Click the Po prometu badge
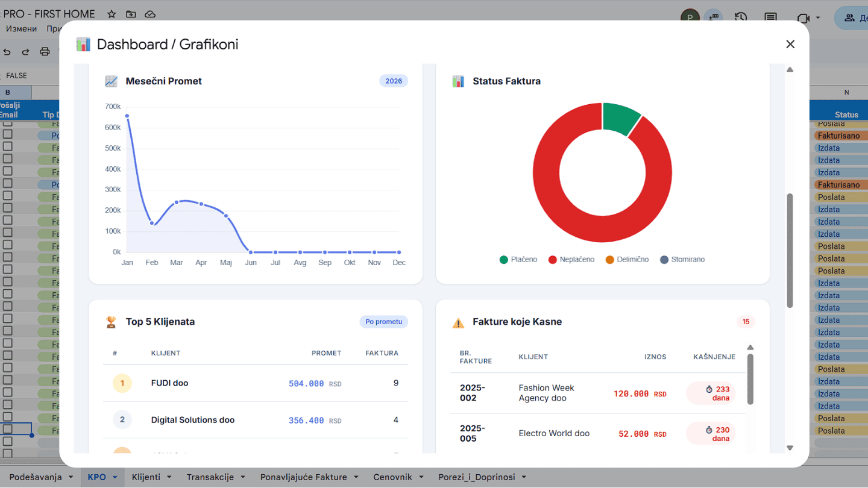This screenshot has width=868, height=488. coord(384,322)
